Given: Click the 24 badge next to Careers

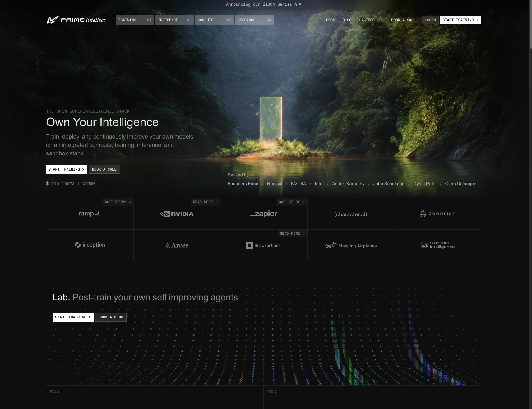Looking at the screenshot, I should (380, 20).
